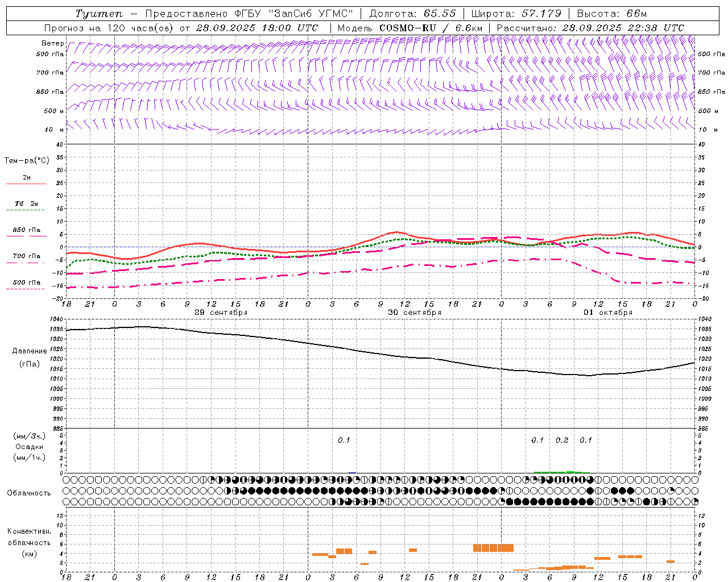The image size is (728, 582).
Task: Click the Конвективн. облачность label
Action: pos(29,537)
